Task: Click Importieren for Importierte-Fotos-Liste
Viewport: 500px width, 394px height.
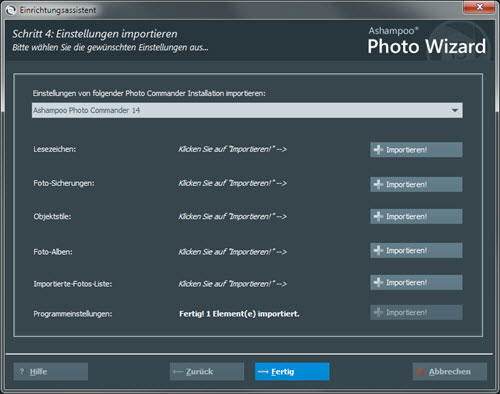Action: pyautogui.click(x=416, y=282)
